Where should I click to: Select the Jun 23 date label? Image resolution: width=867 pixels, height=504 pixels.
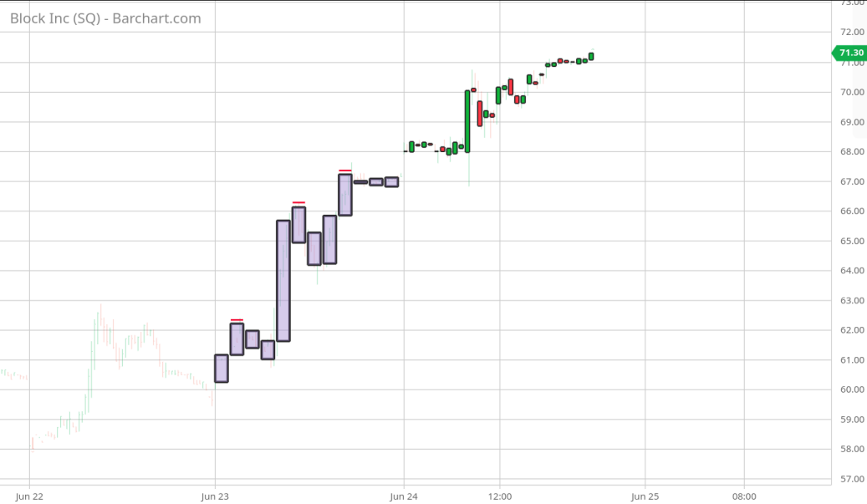pos(215,496)
